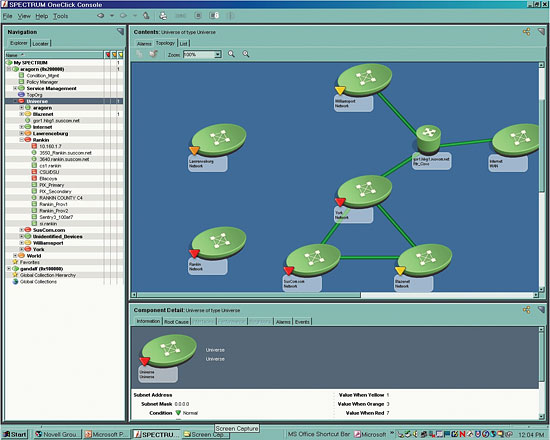The height and width of the screenshot is (440, 550).
Task: Open the Root Cause tab
Action: click(x=176, y=322)
